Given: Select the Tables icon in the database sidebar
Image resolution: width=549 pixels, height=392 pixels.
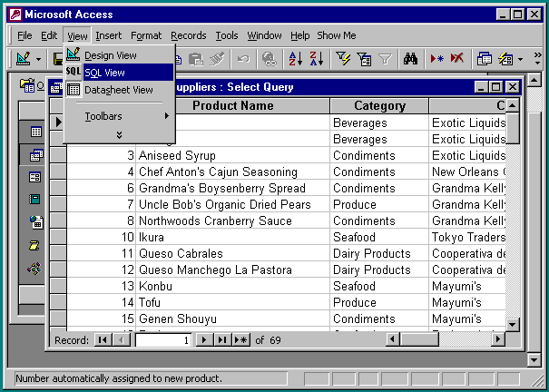Looking at the screenshot, I should coord(35,132).
